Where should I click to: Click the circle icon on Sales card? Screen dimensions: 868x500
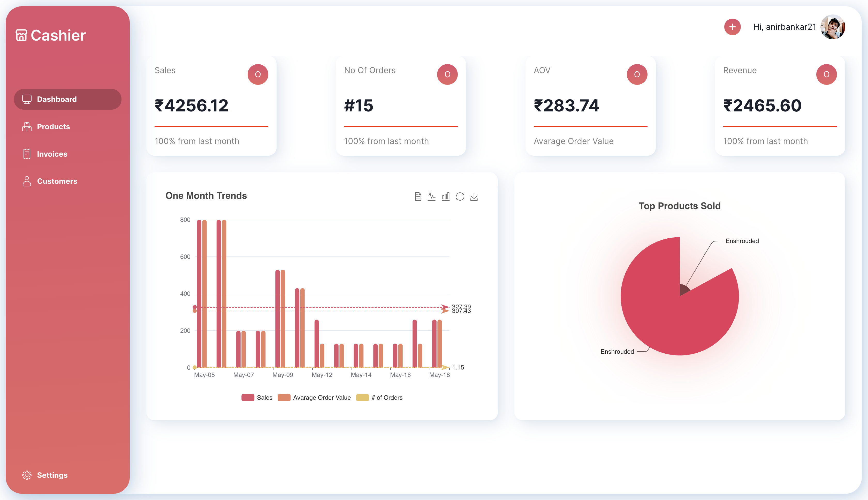tap(258, 74)
